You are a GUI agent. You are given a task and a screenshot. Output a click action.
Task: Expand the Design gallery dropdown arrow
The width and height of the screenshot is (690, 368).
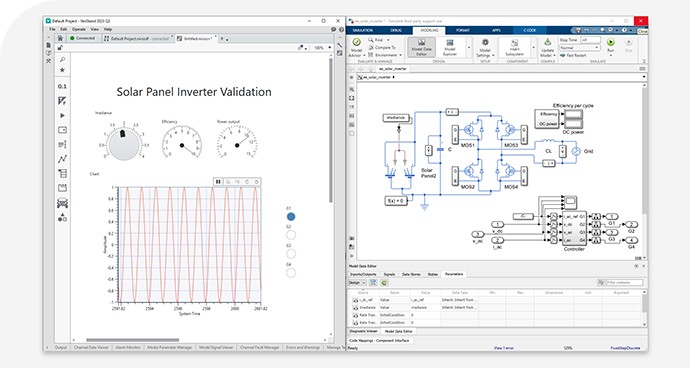469,47
